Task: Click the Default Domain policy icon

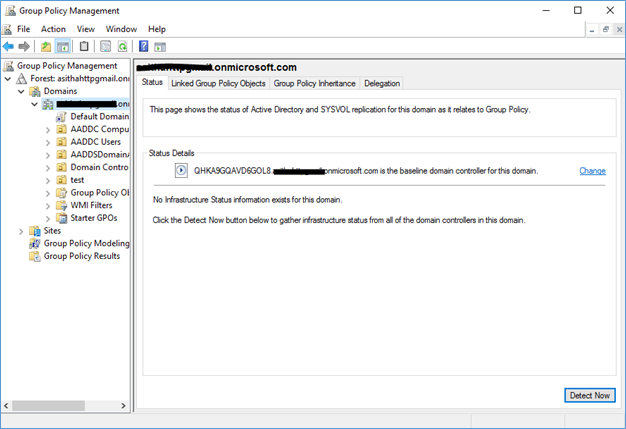Action: click(61, 117)
